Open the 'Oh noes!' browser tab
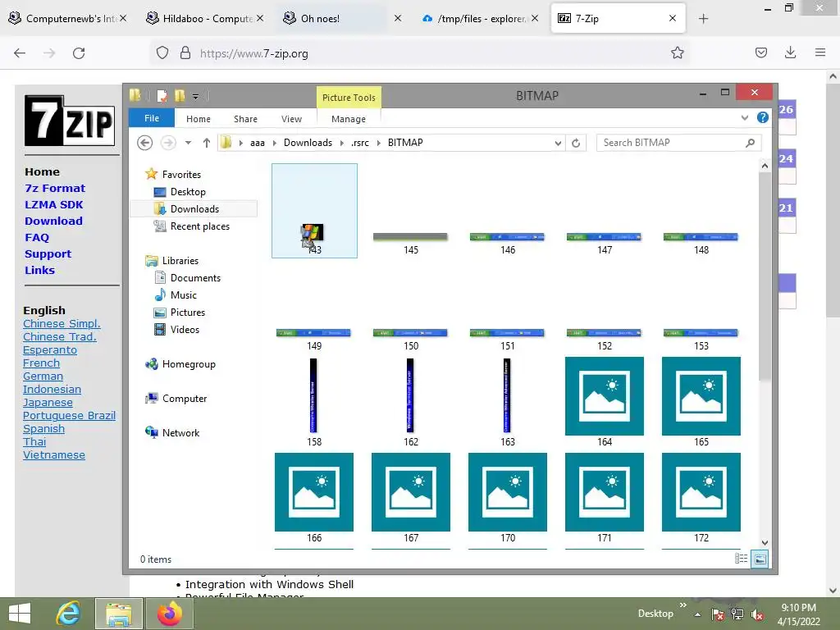 point(342,18)
